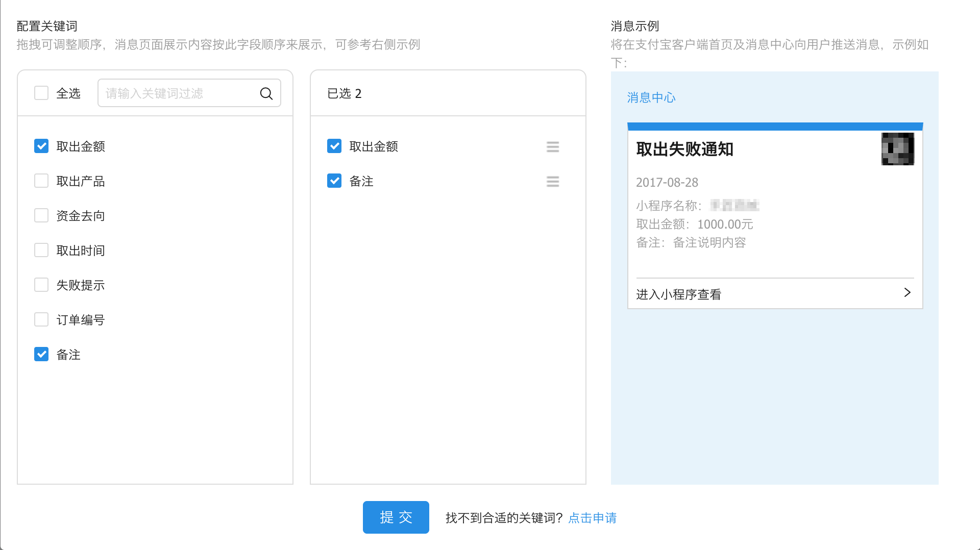This screenshot has width=980, height=550.
Task: Click the 提交 submit button
Action: [x=396, y=517]
